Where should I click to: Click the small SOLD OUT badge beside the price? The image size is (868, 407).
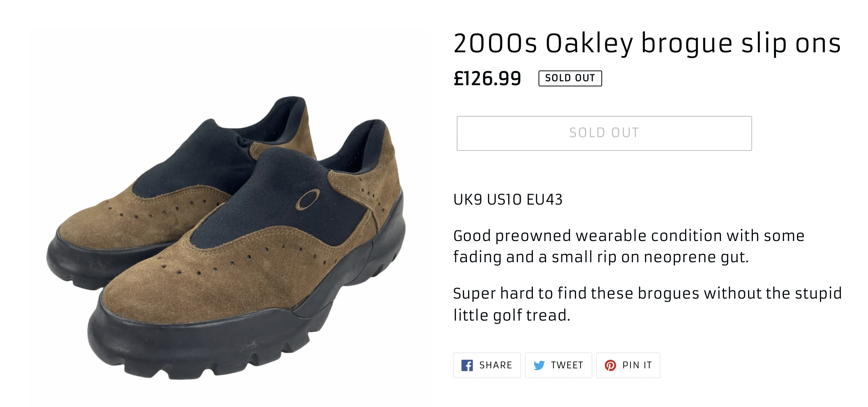pos(570,78)
